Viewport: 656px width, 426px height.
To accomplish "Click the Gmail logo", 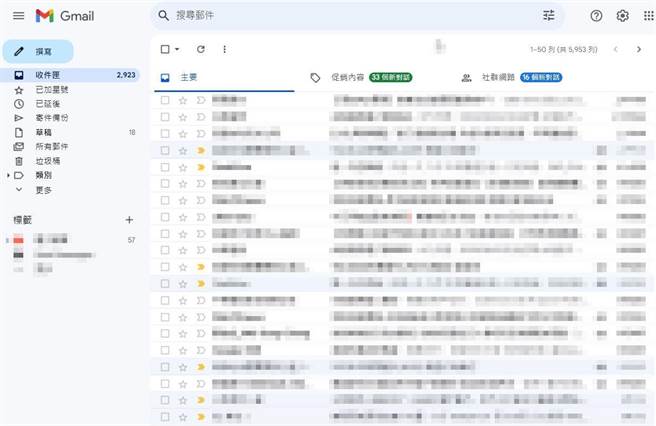I will coord(65,16).
